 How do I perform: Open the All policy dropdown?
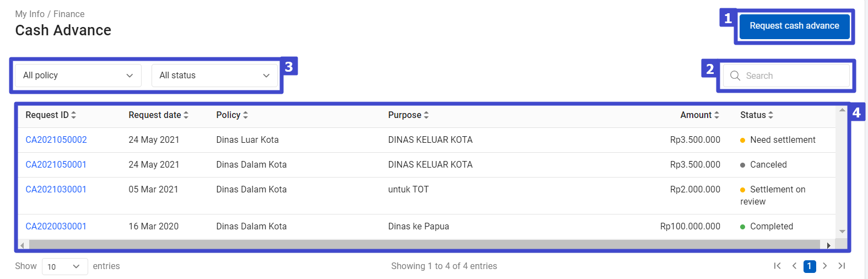click(x=78, y=76)
